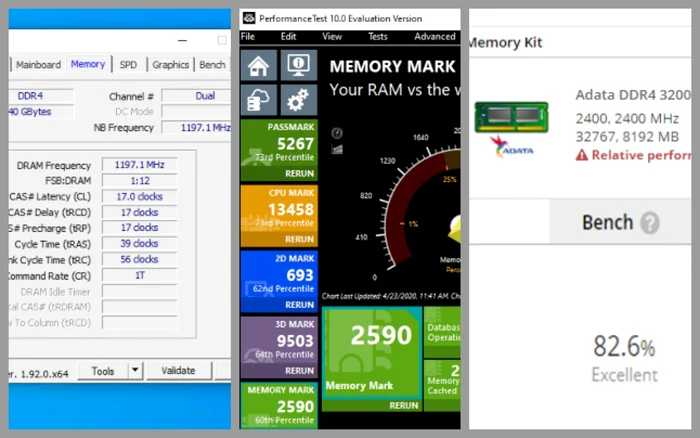Minimize the CPU-Z window

click(x=183, y=40)
